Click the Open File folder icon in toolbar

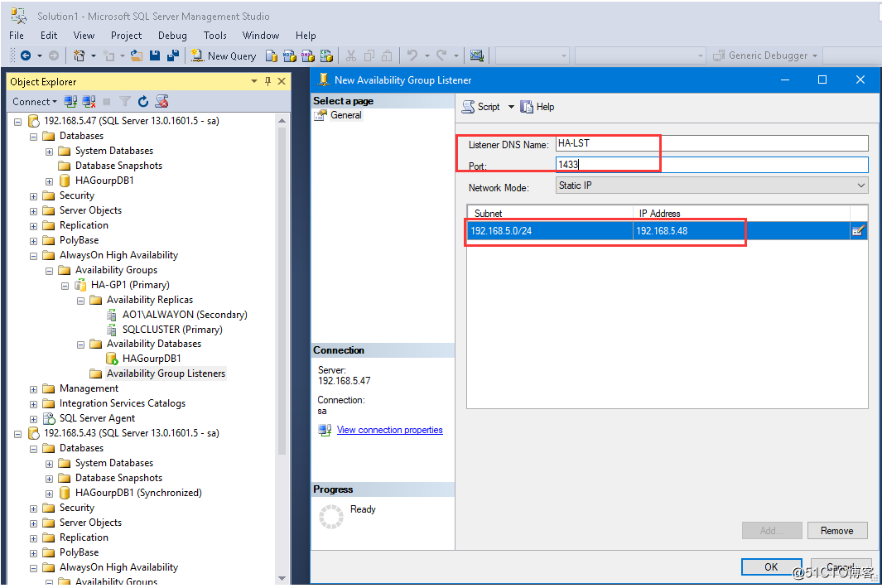(137, 55)
